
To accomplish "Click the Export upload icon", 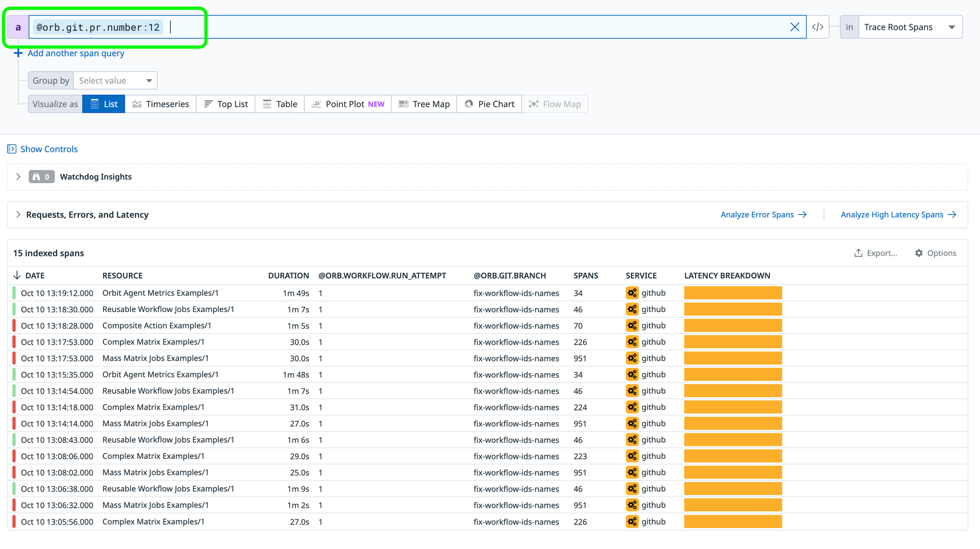I will pyautogui.click(x=858, y=253).
